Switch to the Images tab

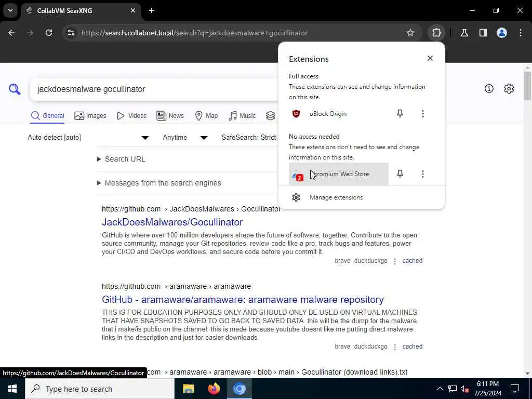tap(90, 116)
